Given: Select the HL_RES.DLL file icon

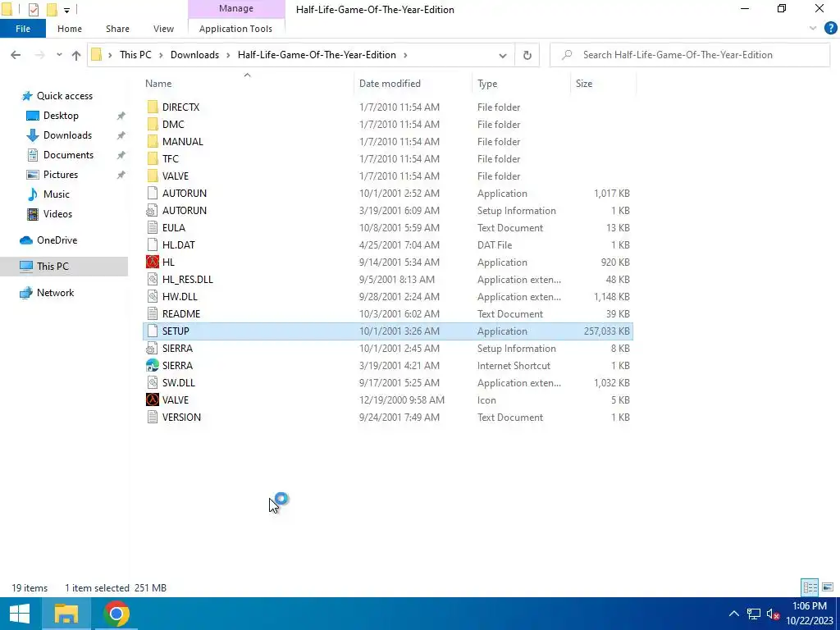Looking at the screenshot, I should point(153,279).
